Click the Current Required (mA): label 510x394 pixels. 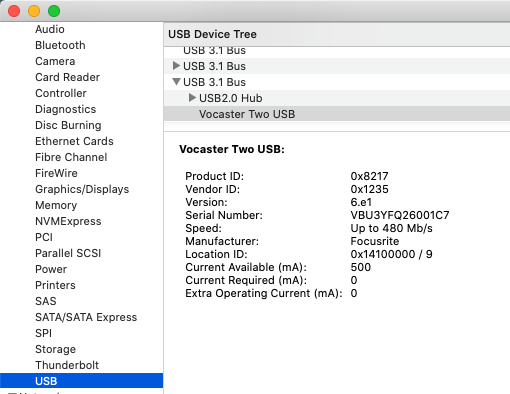246,280
